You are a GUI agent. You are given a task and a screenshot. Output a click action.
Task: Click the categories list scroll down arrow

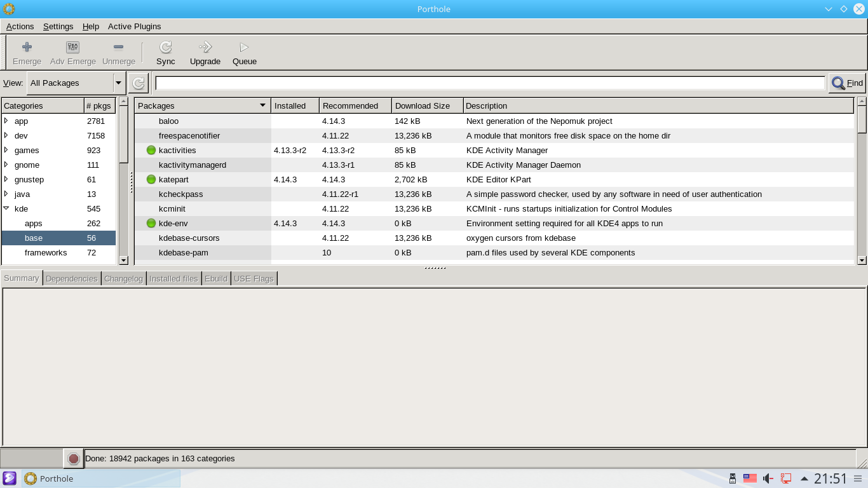(123, 259)
